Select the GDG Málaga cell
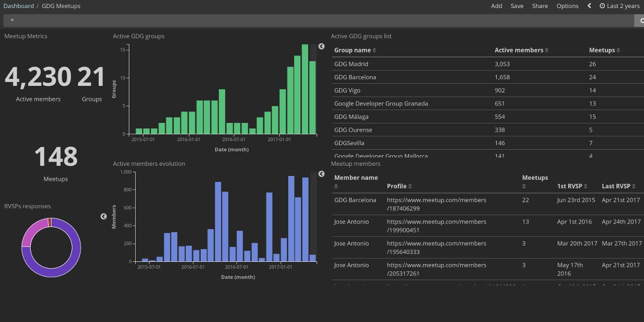Viewport: 644px width, 322px height. coord(352,116)
